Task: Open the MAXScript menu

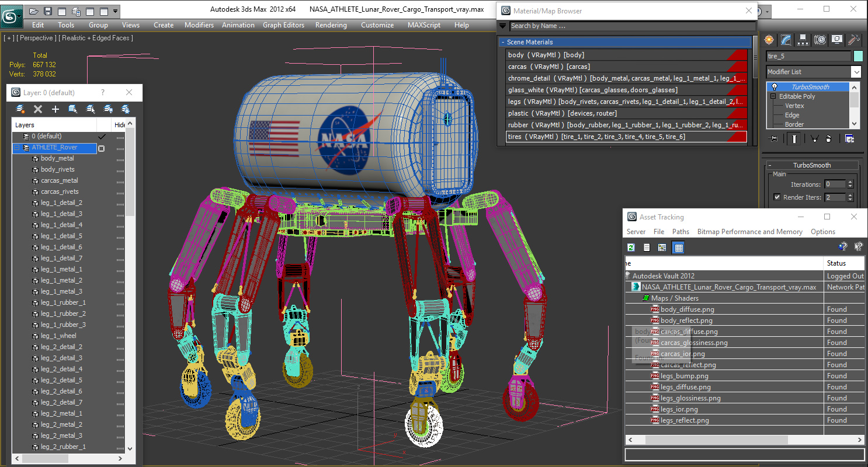Action: [x=425, y=25]
